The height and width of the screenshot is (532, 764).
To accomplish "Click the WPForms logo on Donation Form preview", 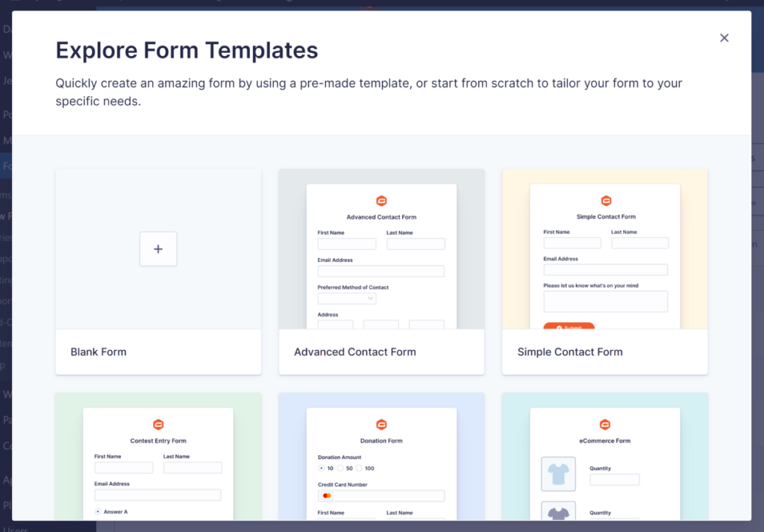I will (381, 425).
